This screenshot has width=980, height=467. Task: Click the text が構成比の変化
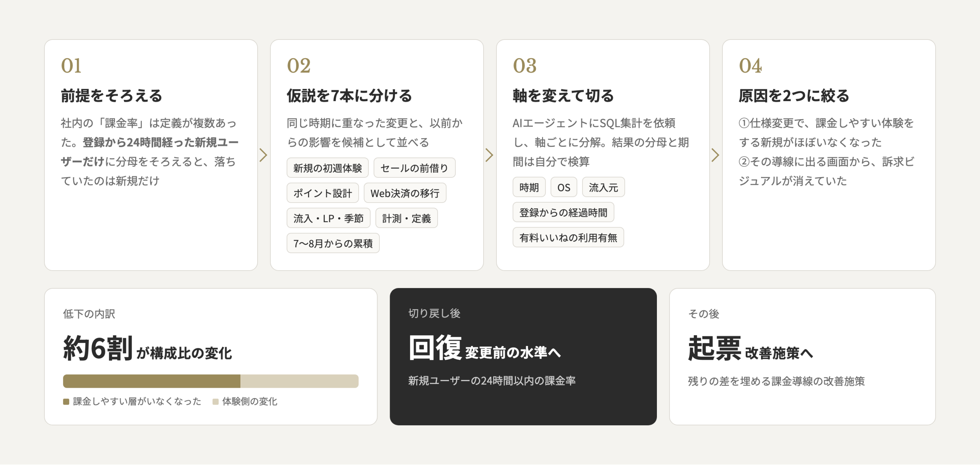pos(184,353)
